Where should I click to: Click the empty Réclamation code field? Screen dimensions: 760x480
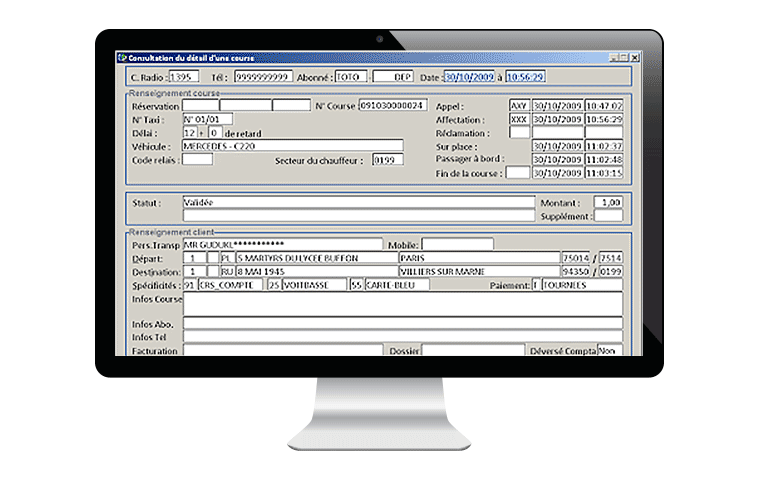(519, 132)
